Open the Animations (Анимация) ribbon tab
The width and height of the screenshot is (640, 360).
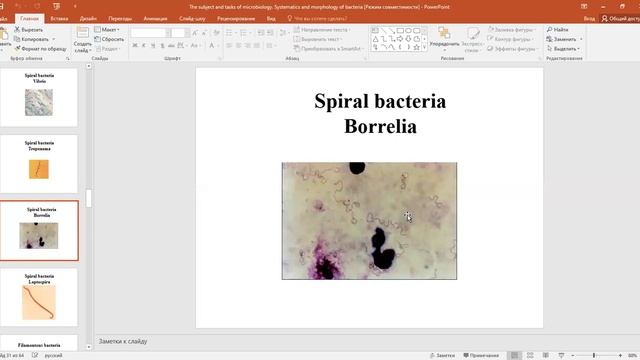point(156,18)
